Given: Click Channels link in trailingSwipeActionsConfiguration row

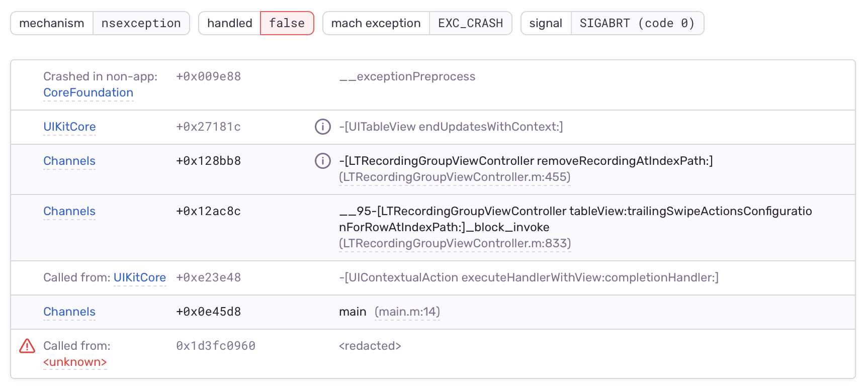Looking at the screenshot, I should pos(69,211).
